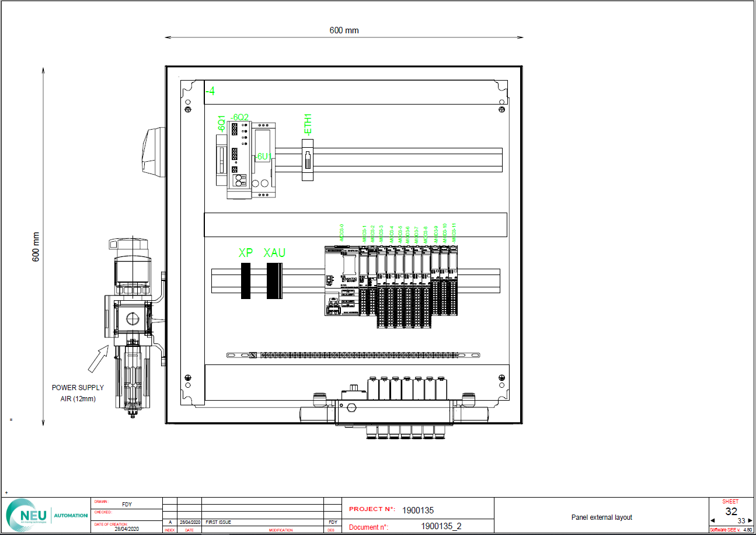
Task: Click the power supply air arrow
Action: click(x=98, y=359)
